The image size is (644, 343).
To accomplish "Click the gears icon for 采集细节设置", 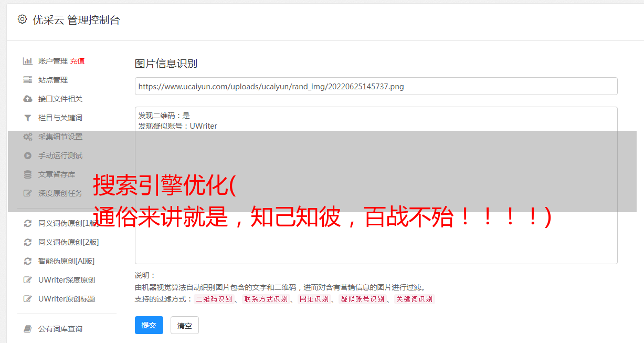I will [28, 137].
